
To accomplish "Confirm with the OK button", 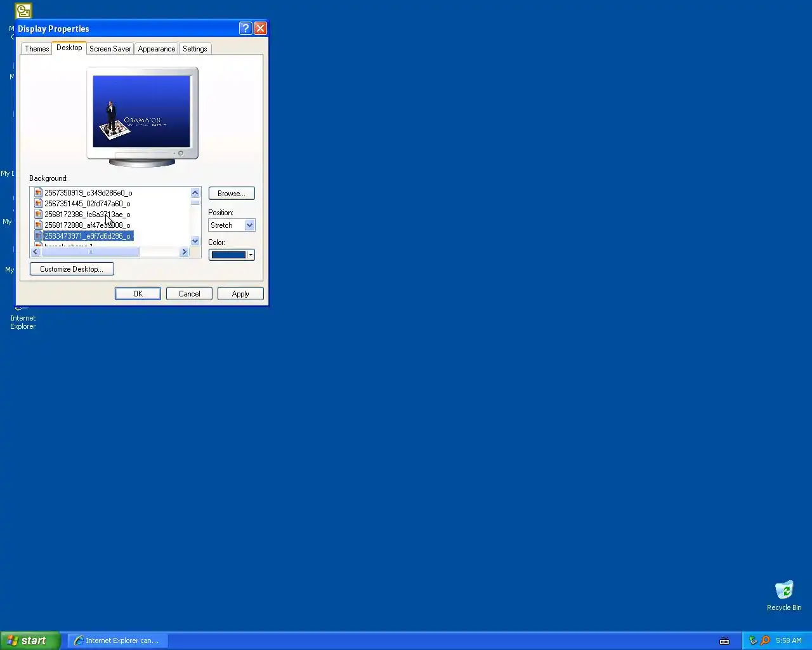I will pos(138,294).
